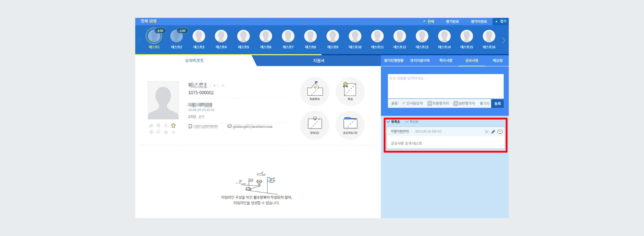Select applicant avatar 테스트4
The width and height of the screenshot is (644, 236).
coord(221,36)
